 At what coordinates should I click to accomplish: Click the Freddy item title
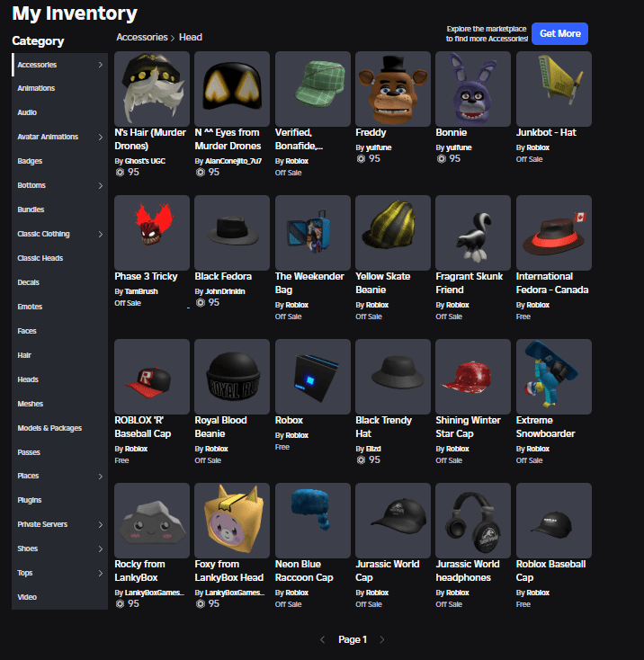371,132
